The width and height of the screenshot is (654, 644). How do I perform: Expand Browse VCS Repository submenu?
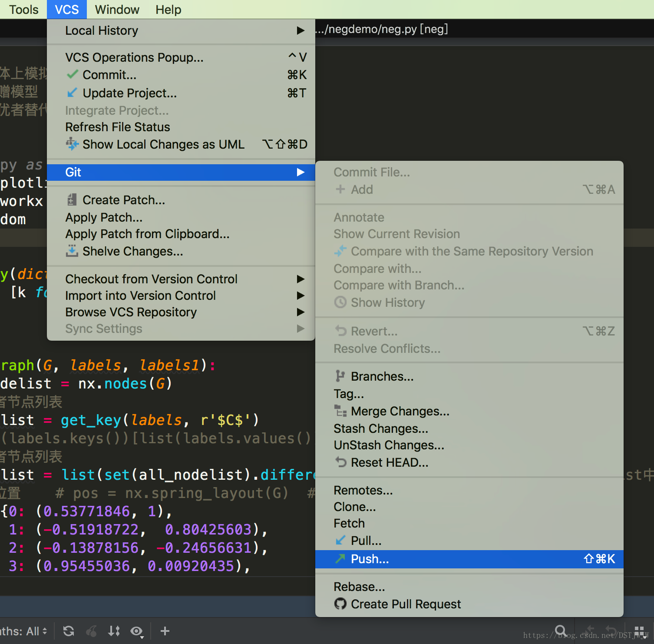pyautogui.click(x=181, y=312)
